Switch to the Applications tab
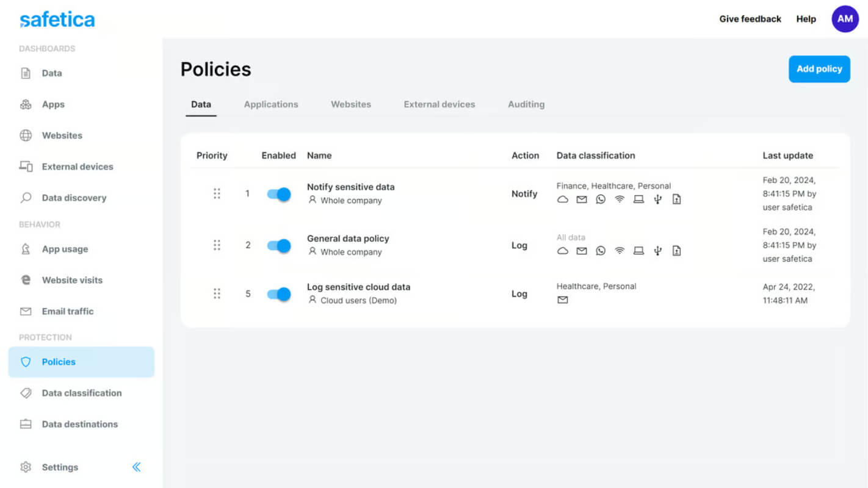Viewport: 868px width, 488px height. pyautogui.click(x=271, y=104)
